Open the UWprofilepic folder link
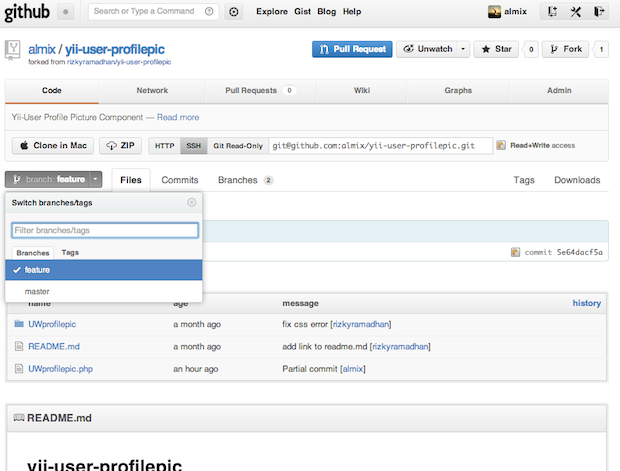Viewport: 620px width, 471px height. (x=52, y=324)
